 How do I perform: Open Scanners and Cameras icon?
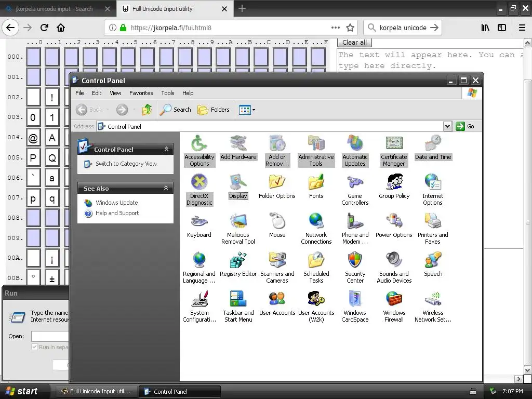(277, 268)
